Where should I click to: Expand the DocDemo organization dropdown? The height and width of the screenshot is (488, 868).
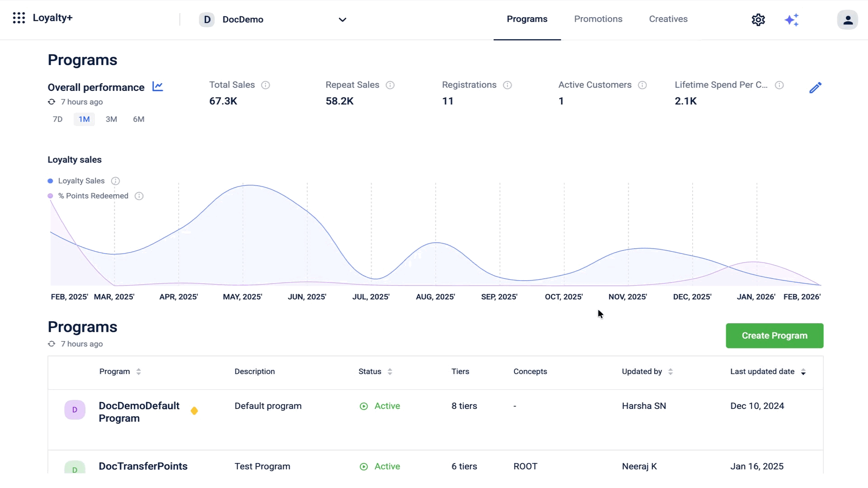pyautogui.click(x=342, y=19)
